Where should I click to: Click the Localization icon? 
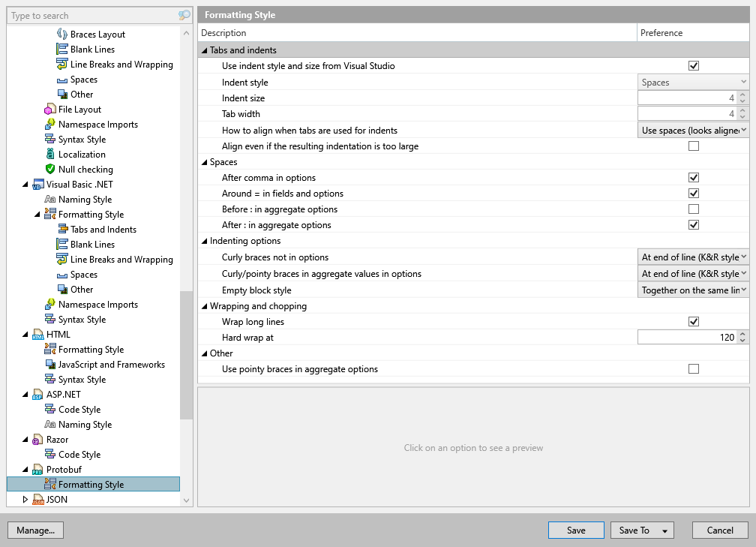[49, 154]
